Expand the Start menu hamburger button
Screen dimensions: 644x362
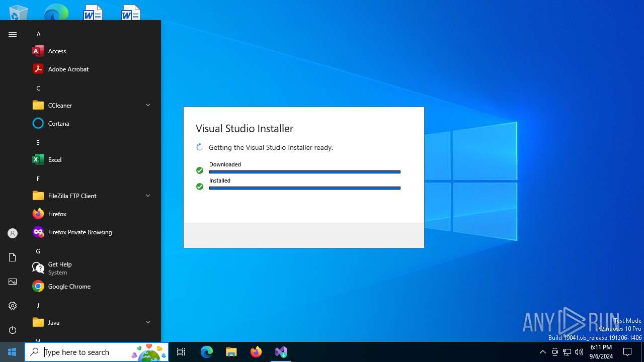13,34
